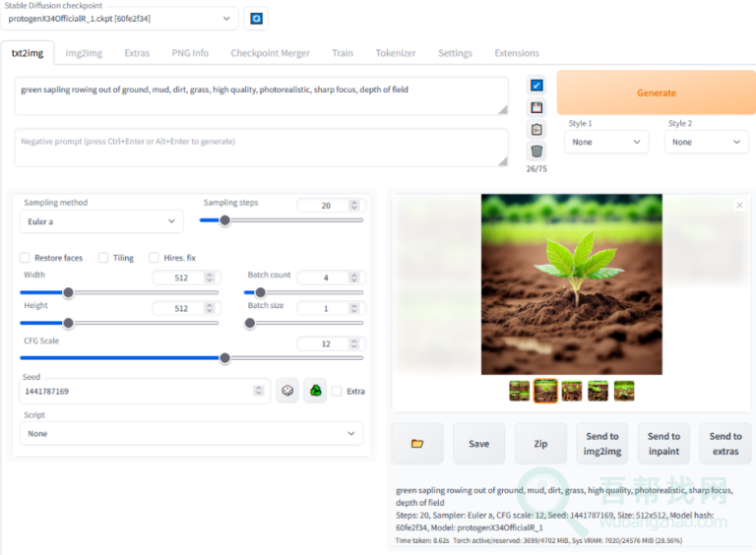This screenshot has width=756, height=555.
Task: Click the orange Generate button
Action: [x=657, y=92]
